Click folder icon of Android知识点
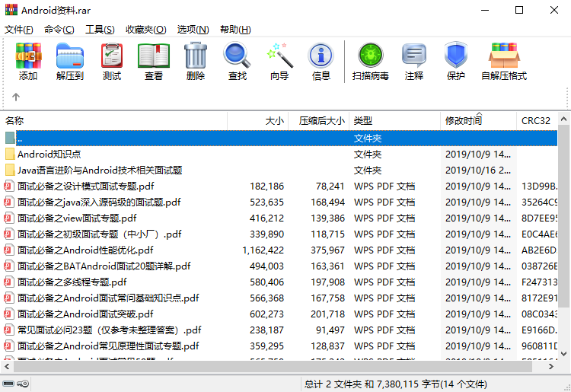This screenshot has height=392, width=571. pyautogui.click(x=10, y=155)
